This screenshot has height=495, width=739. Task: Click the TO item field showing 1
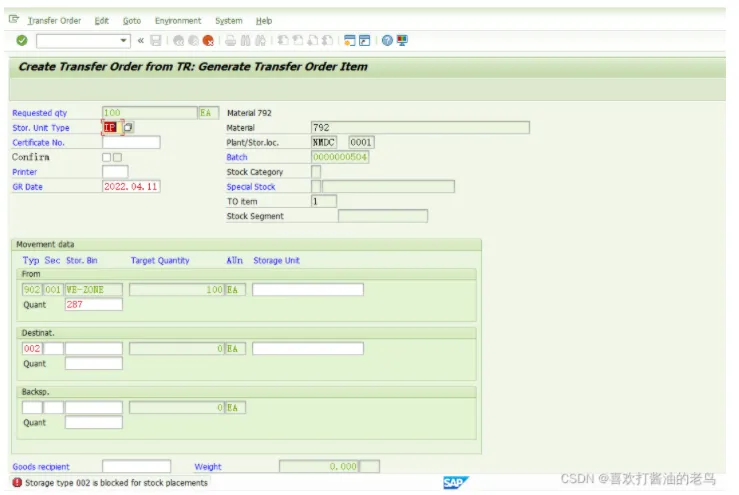click(324, 201)
